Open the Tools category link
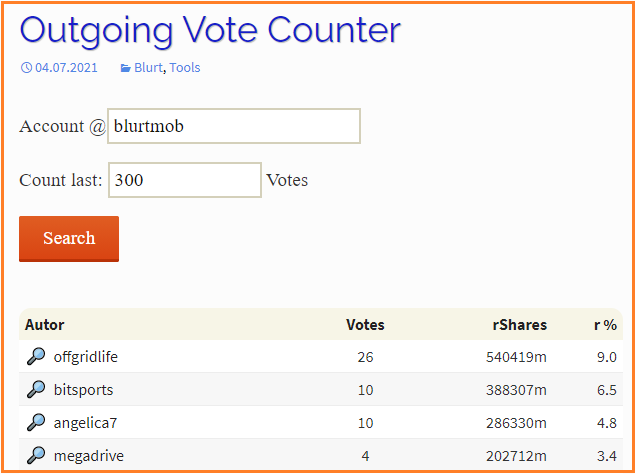This screenshot has width=635, height=474. pos(185,67)
